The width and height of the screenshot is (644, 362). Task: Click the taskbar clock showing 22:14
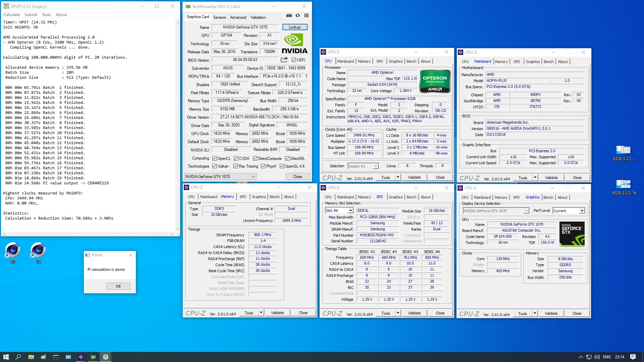coord(620,357)
